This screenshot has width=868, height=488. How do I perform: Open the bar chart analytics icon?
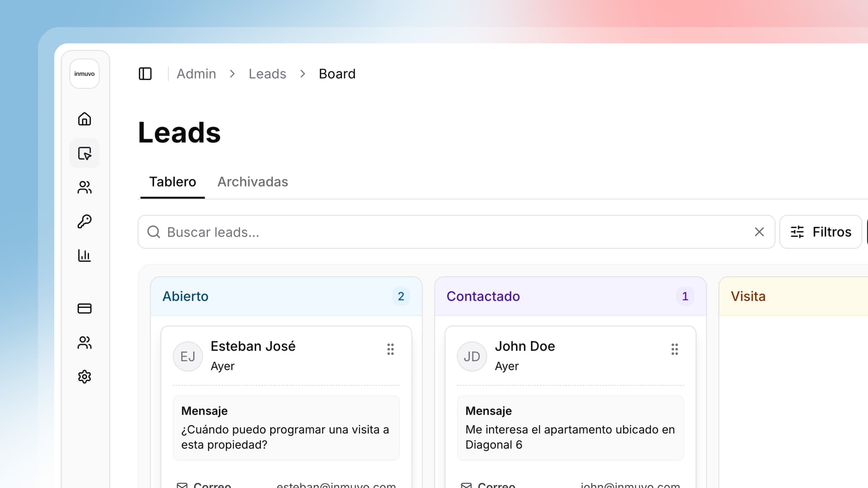[85, 255]
